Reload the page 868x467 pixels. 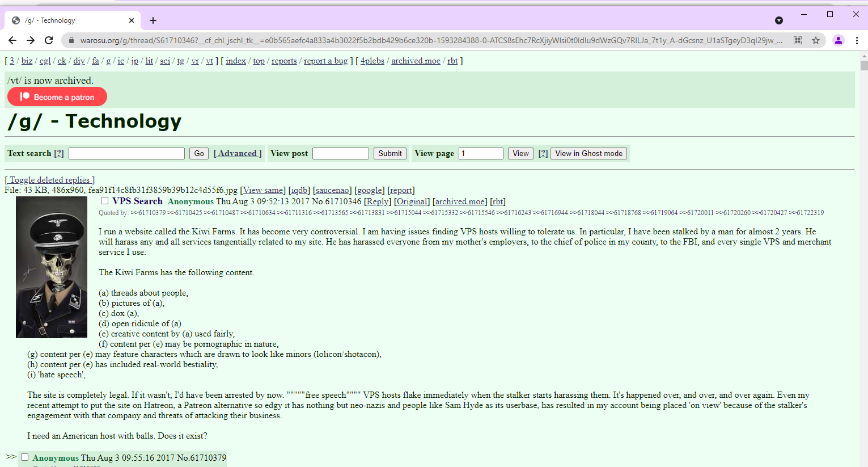49,40
